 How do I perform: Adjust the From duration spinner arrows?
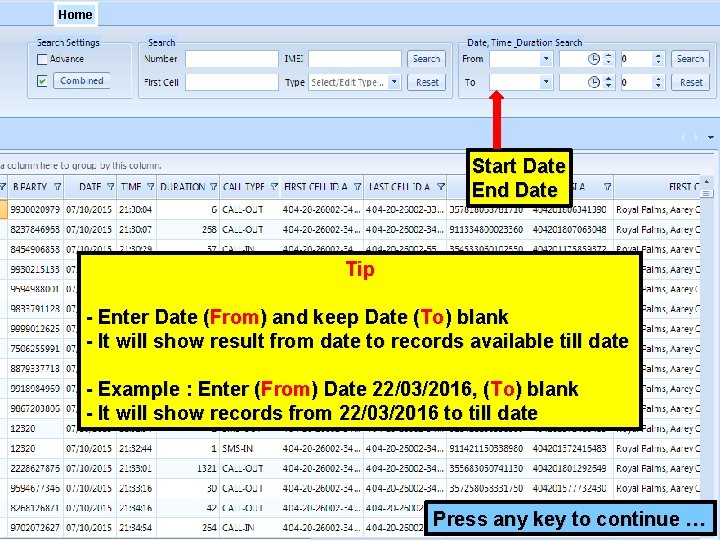658,59
